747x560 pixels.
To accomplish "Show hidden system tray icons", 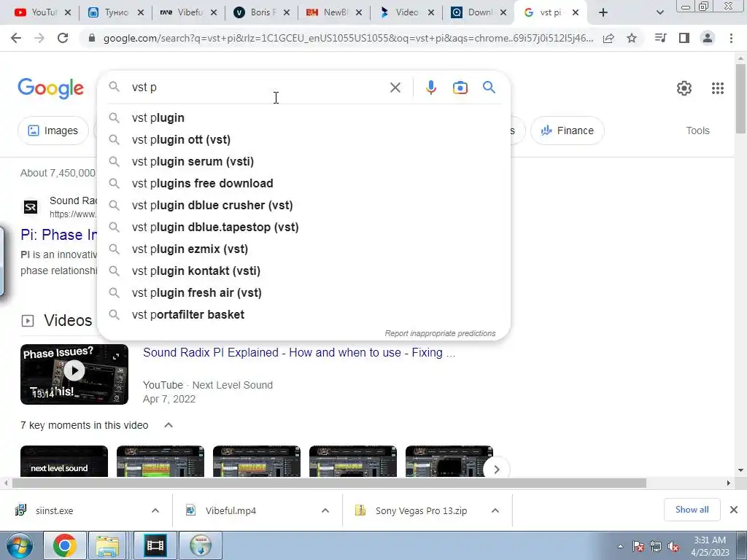I will pyautogui.click(x=620, y=546).
